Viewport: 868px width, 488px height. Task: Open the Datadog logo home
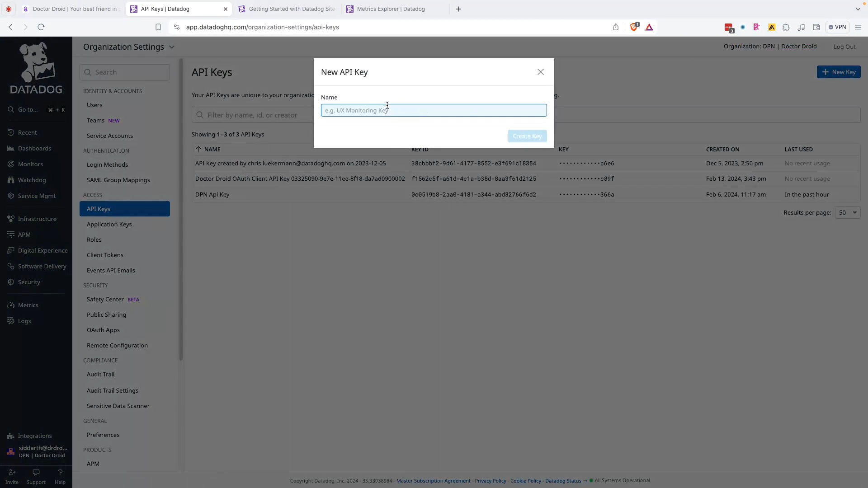coord(36,68)
